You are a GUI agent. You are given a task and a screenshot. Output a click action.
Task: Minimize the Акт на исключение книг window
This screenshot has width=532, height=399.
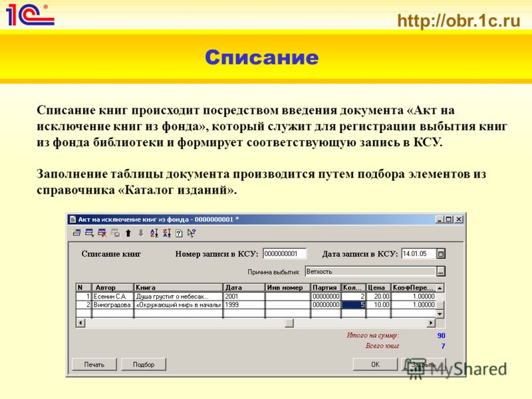click(440, 219)
